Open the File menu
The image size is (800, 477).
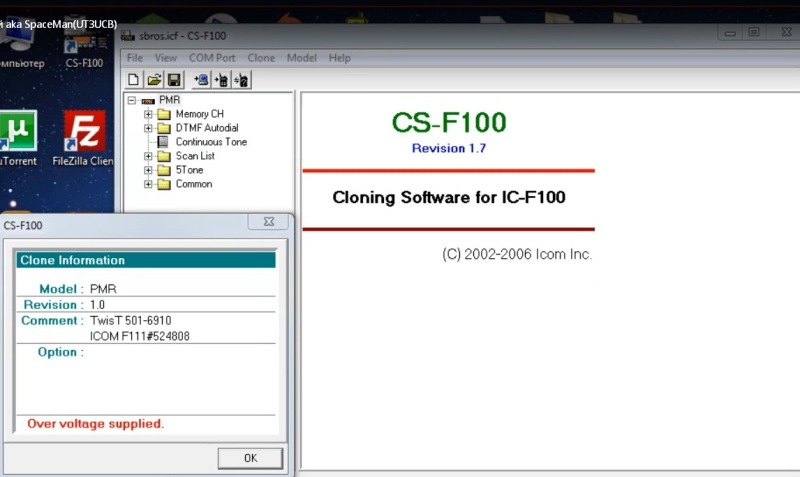click(135, 58)
